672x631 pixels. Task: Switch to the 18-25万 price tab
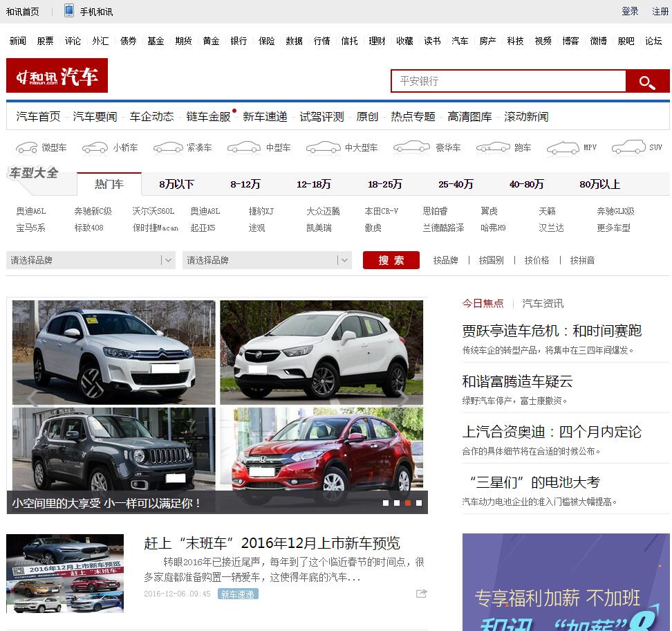click(x=385, y=185)
